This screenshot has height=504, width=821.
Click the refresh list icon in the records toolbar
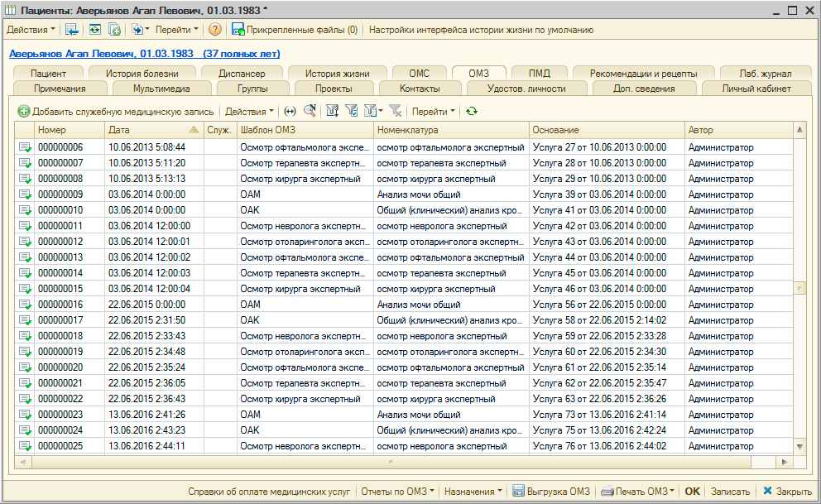tap(472, 111)
